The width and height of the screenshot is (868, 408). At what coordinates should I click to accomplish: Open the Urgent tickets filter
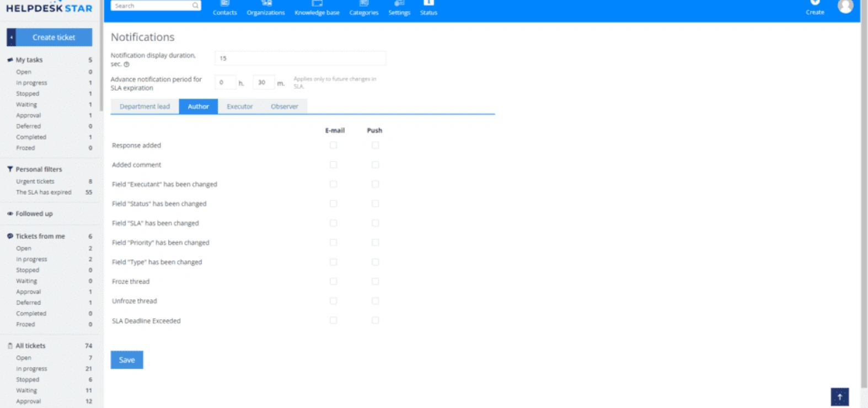[35, 181]
